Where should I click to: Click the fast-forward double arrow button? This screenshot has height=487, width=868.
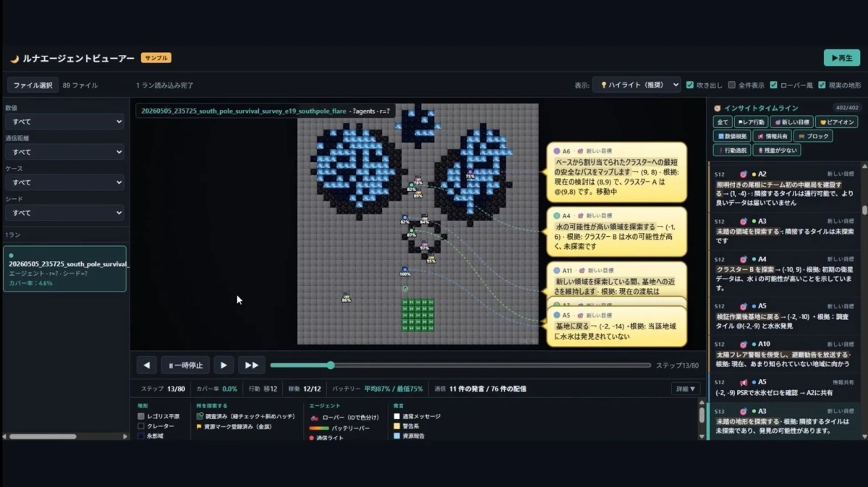[x=252, y=365]
